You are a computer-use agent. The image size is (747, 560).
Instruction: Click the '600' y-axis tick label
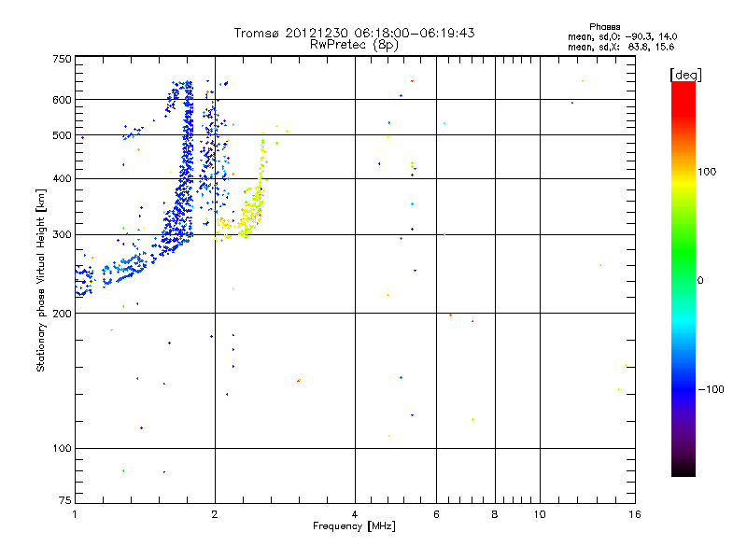(62, 100)
